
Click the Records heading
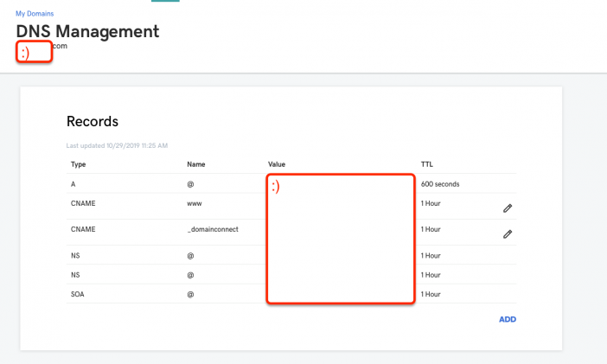click(x=93, y=121)
